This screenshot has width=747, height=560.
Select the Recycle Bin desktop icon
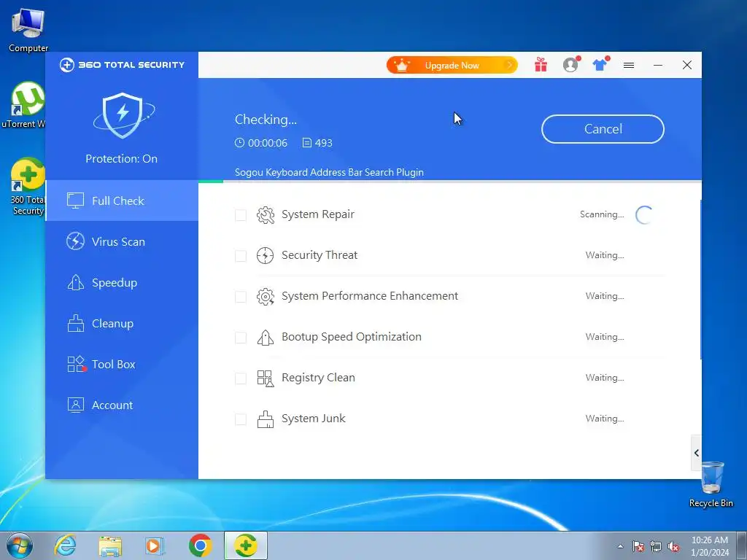(711, 484)
